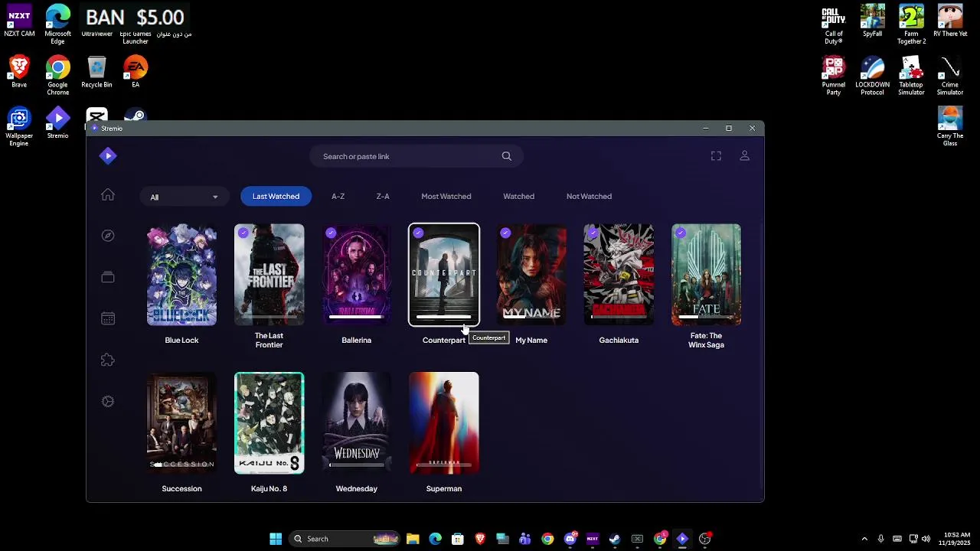Select the Stremio desktop shortcut

57,123
